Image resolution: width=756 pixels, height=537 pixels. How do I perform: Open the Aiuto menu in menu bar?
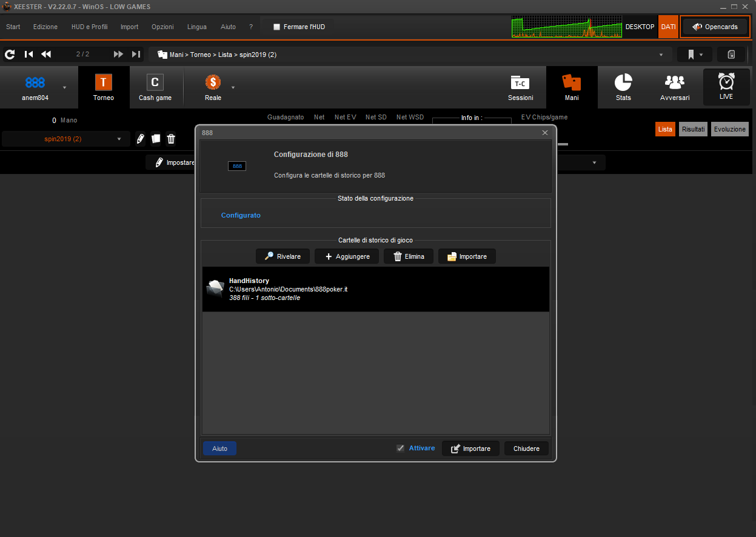click(x=229, y=27)
